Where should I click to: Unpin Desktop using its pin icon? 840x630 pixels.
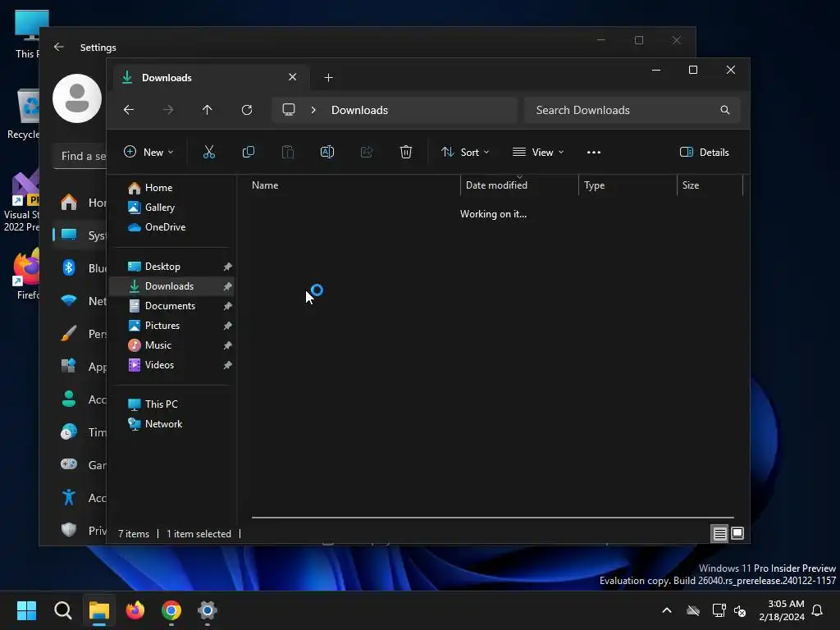tap(228, 267)
